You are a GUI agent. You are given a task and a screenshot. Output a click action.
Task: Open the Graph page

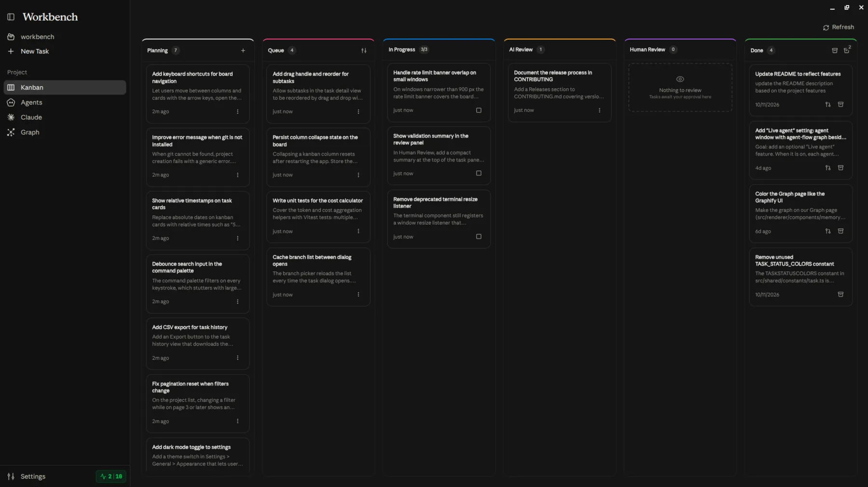point(65,133)
